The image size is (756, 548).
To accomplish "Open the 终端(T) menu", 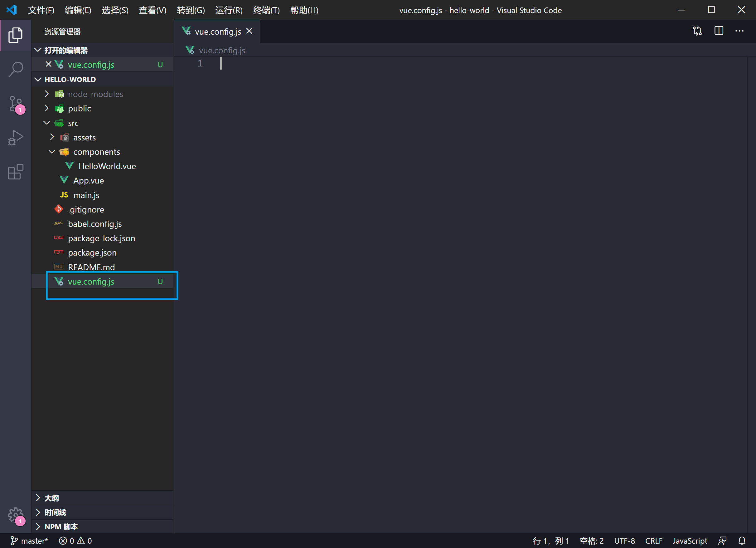I will tap(266, 10).
